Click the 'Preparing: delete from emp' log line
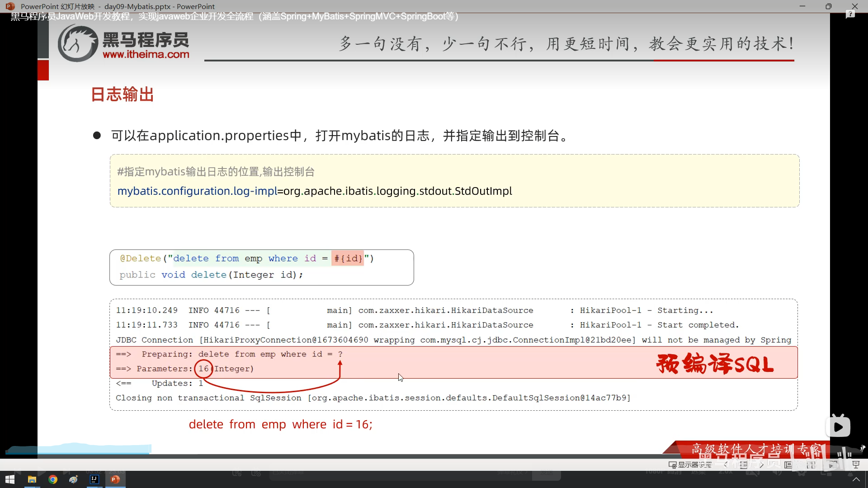Viewport: 868px width, 488px height. click(229, 354)
